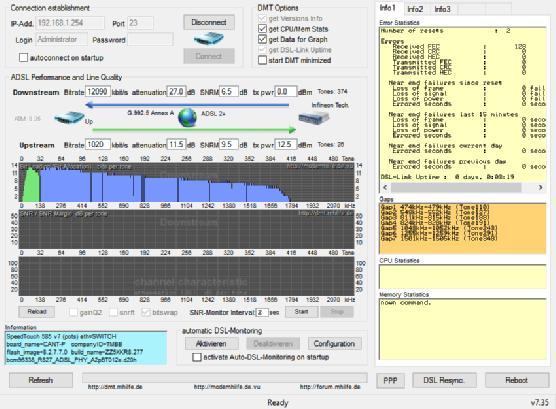Click the Port input field
The image size is (556, 409).
(x=140, y=23)
